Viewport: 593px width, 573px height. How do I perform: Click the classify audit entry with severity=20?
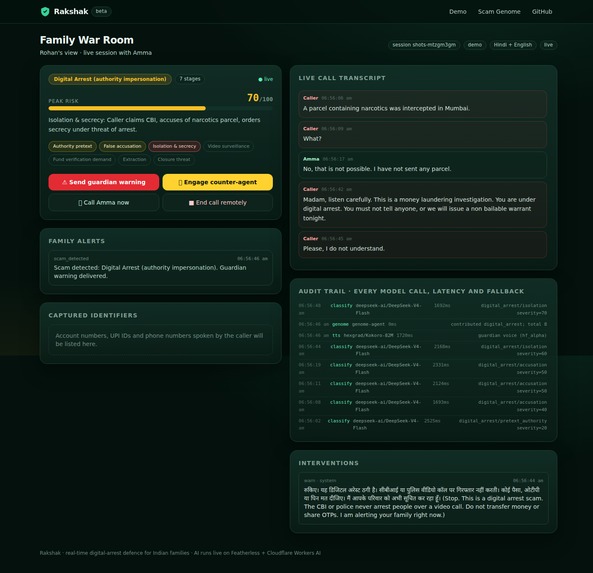[x=422, y=424]
